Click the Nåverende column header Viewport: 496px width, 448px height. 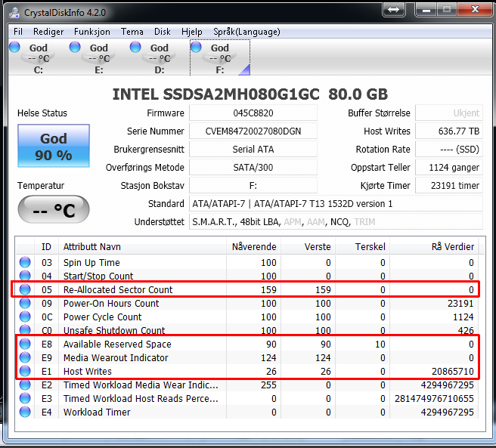(x=254, y=246)
